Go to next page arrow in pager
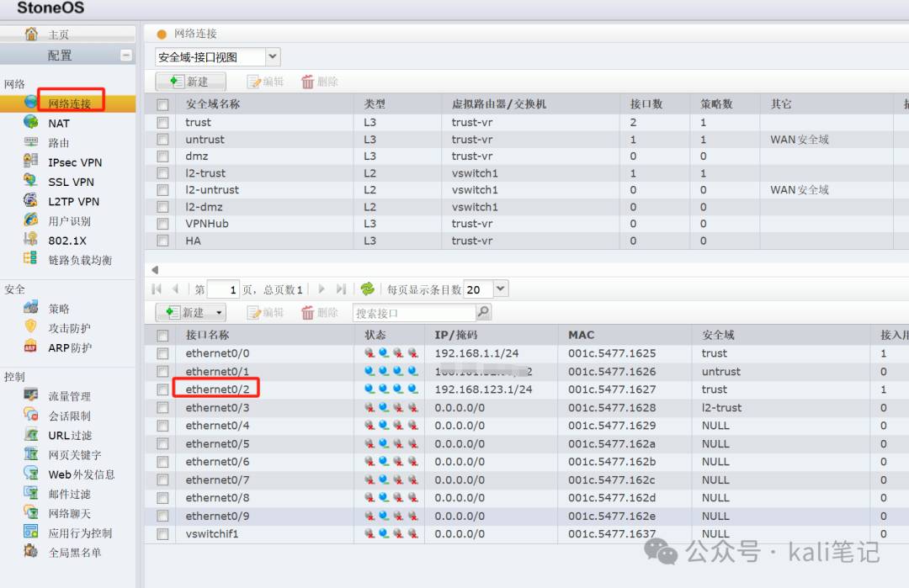 [x=322, y=289]
